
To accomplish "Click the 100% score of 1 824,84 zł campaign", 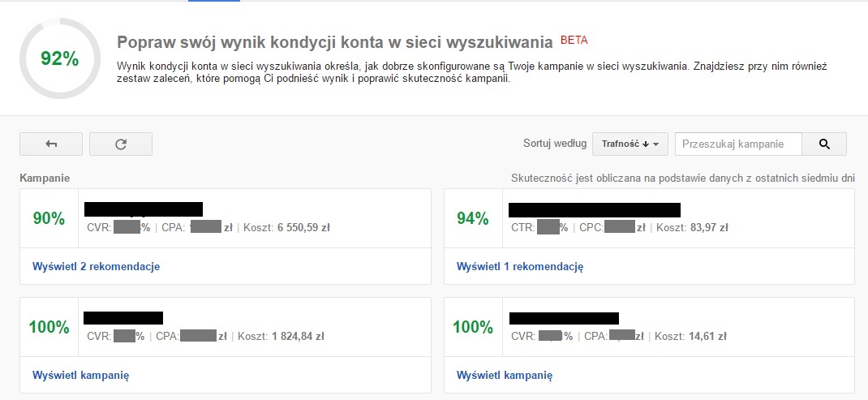I will [49, 327].
